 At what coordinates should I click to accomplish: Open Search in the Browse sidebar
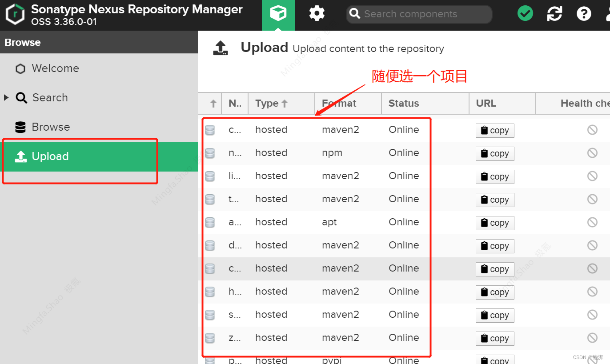click(99, 98)
